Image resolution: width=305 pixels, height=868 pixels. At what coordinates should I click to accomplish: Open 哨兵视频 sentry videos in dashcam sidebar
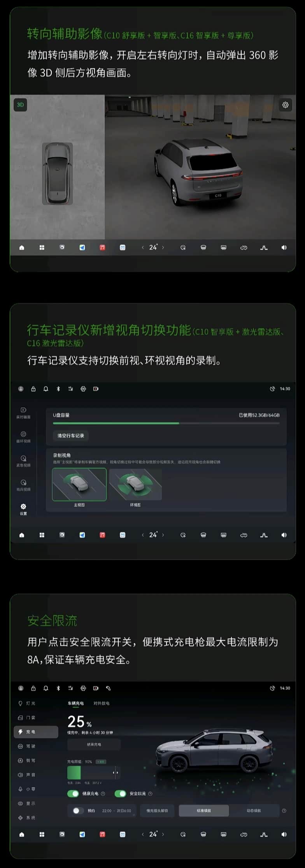23,485
